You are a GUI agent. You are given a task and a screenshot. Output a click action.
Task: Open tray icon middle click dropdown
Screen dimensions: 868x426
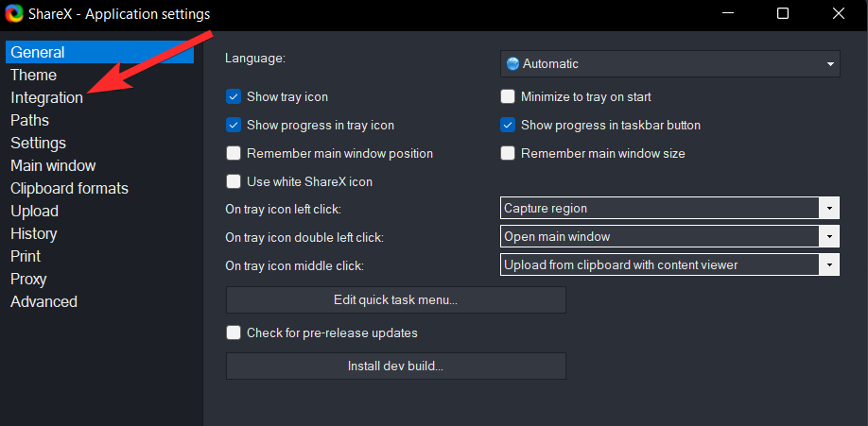[x=829, y=264]
